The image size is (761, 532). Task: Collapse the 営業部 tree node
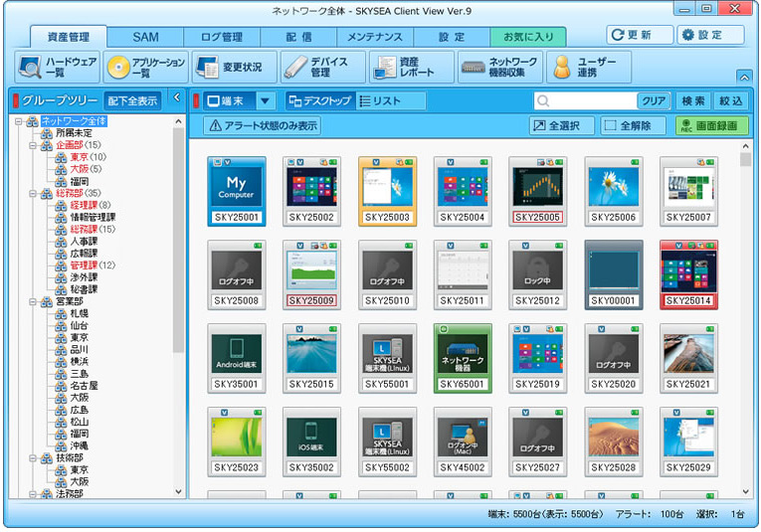coord(33,301)
